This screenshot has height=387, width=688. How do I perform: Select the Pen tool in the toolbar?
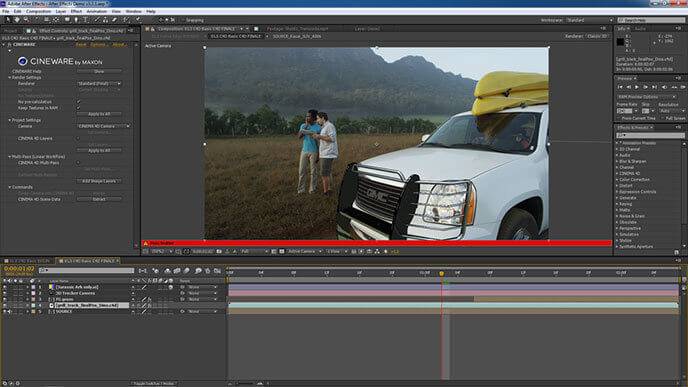click(x=76, y=20)
